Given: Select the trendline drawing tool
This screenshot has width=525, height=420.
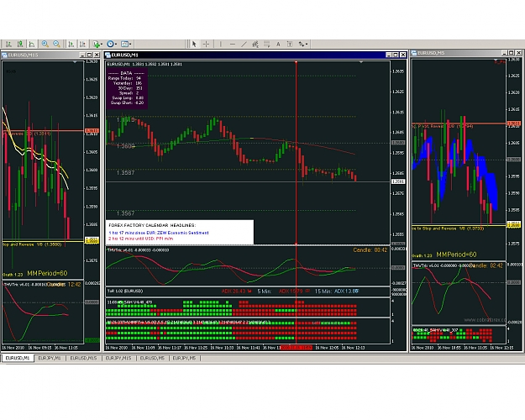Looking at the screenshot, I should 244,44.
